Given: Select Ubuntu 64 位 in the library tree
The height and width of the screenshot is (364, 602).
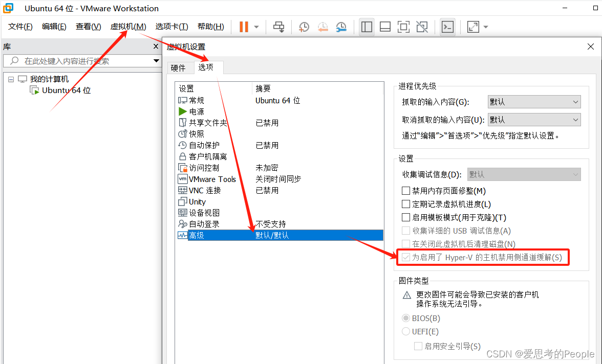Looking at the screenshot, I should point(67,90).
